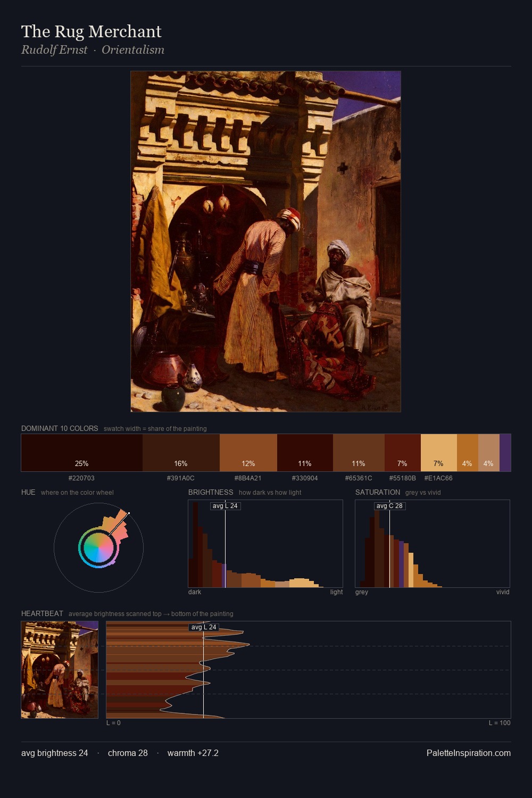Image resolution: width=532 pixels, height=798 pixels.
Task: Click the HEARTBEAT section heading
Action: (42, 613)
